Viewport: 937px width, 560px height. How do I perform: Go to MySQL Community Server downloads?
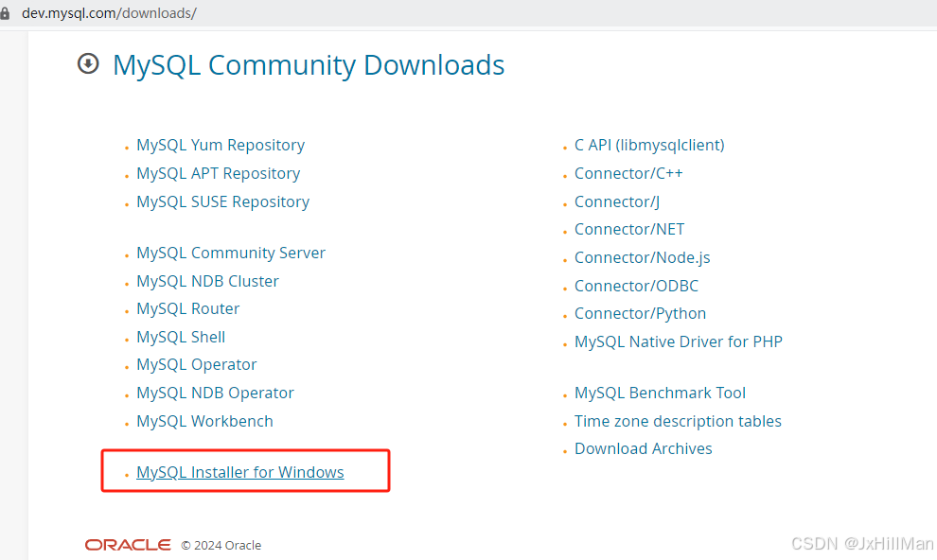coord(231,254)
